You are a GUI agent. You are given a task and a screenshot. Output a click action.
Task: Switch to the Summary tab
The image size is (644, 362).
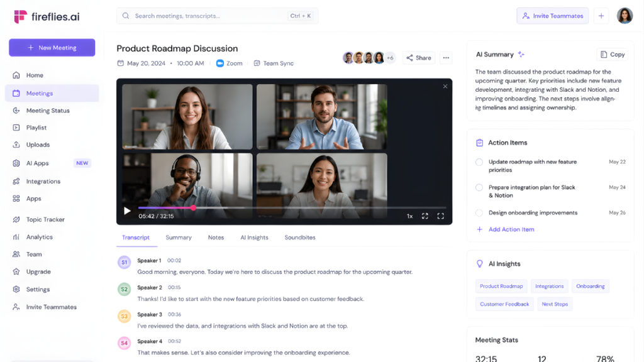point(179,238)
